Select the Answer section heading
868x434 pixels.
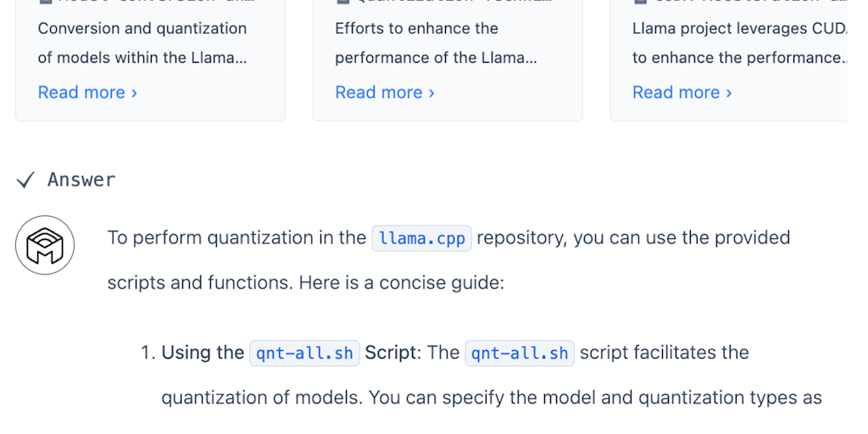[81, 180]
